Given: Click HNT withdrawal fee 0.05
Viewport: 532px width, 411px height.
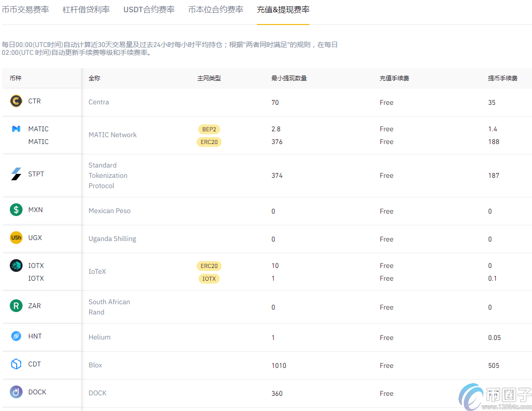Looking at the screenshot, I should [494, 338].
